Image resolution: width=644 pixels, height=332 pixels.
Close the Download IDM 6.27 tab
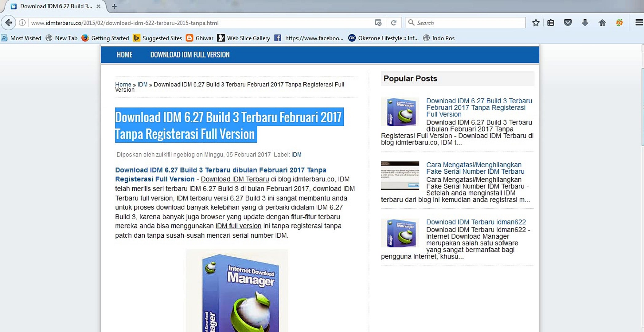(98, 6)
